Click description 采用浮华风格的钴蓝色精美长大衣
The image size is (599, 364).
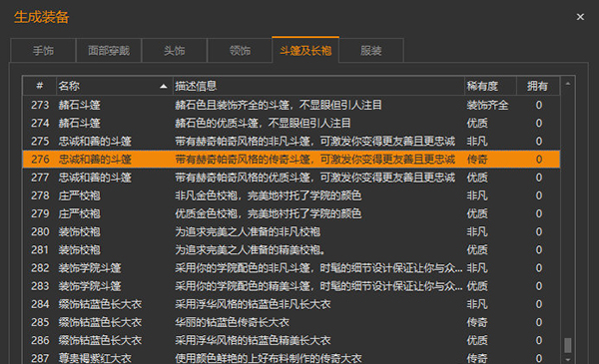pos(253,340)
